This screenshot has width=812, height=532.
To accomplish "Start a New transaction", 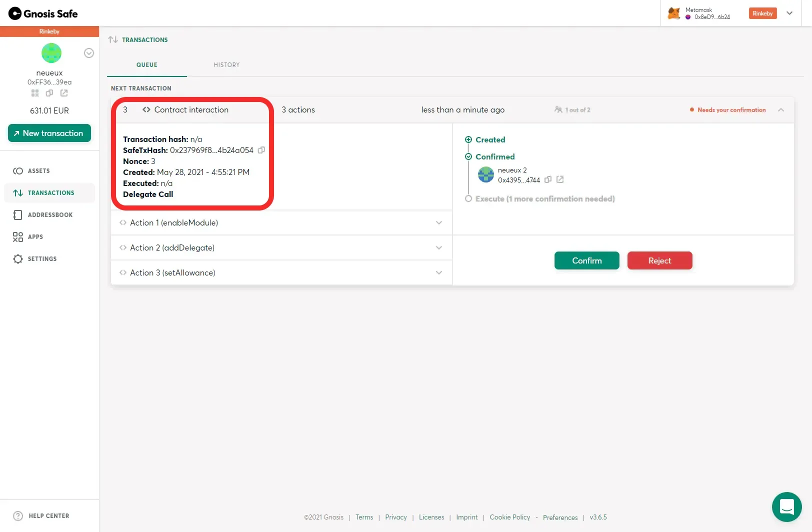I will coord(49,133).
